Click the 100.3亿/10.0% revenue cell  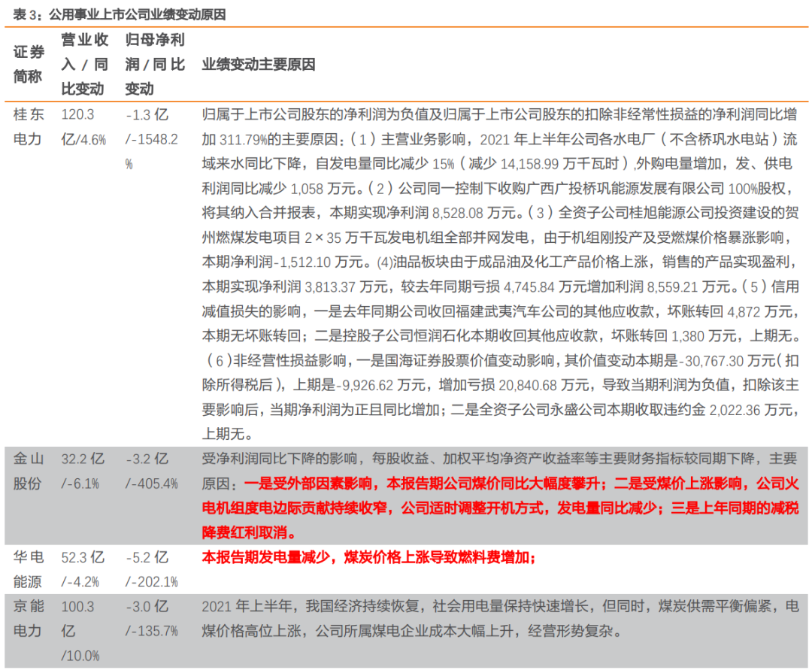[80, 631]
